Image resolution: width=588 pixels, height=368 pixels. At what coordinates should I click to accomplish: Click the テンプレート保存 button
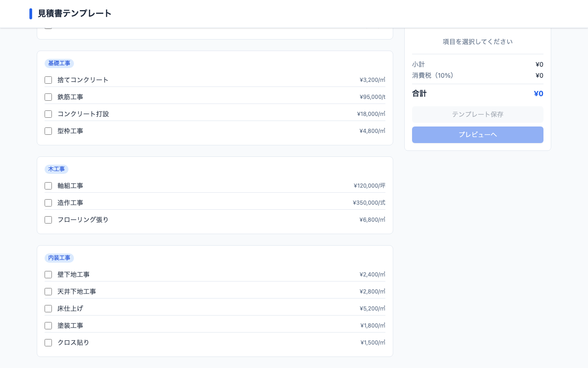pyautogui.click(x=478, y=115)
